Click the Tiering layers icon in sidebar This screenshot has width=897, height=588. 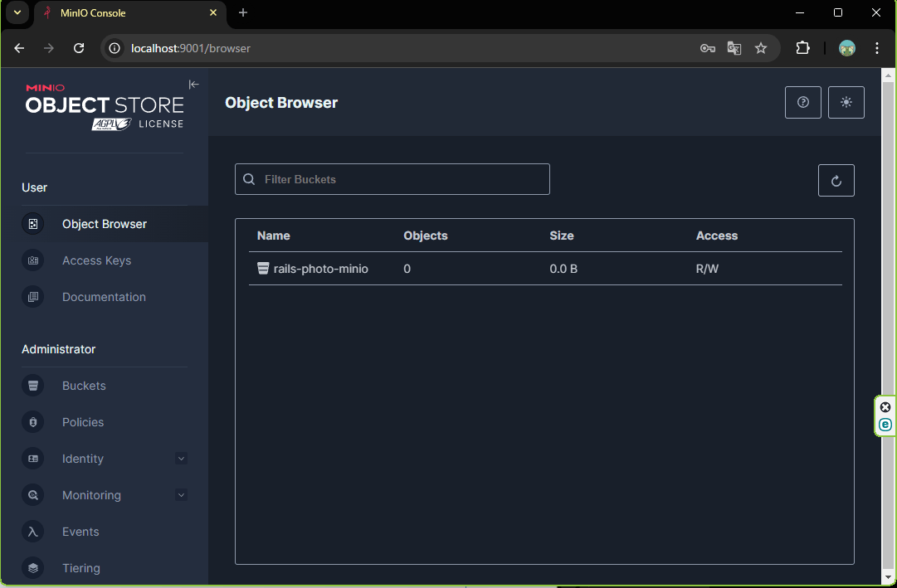pyautogui.click(x=33, y=568)
